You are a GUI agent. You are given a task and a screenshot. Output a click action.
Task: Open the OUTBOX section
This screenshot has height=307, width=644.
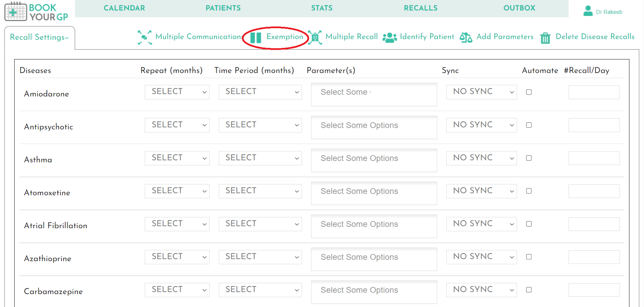519,8
